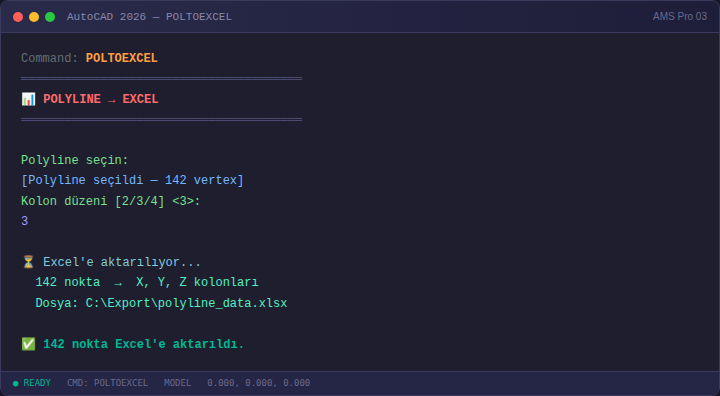Click the 'AMS Pro 03' label
Viewport: 720px width, 396px height.
[680, 17]
